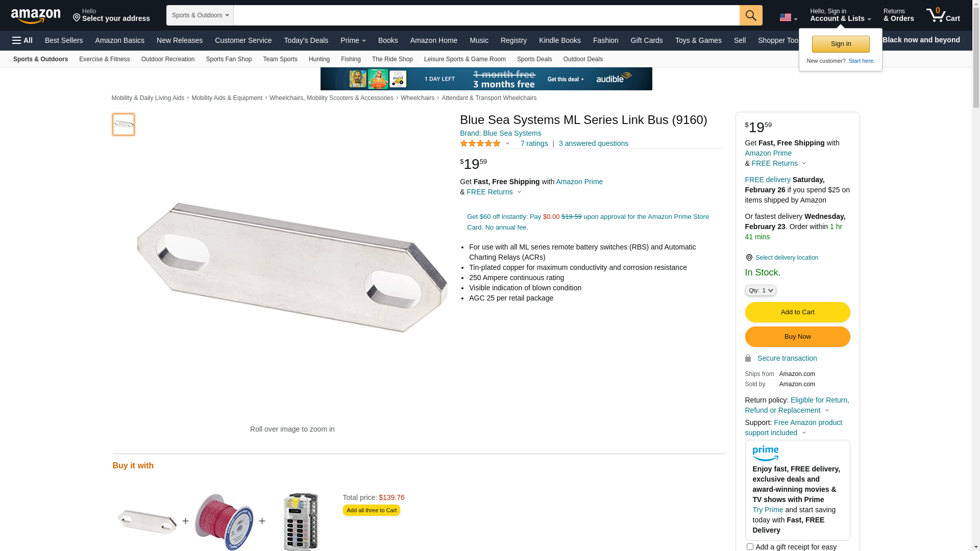Click inside the search text field
980x551 pixels.
coord(486,15)
